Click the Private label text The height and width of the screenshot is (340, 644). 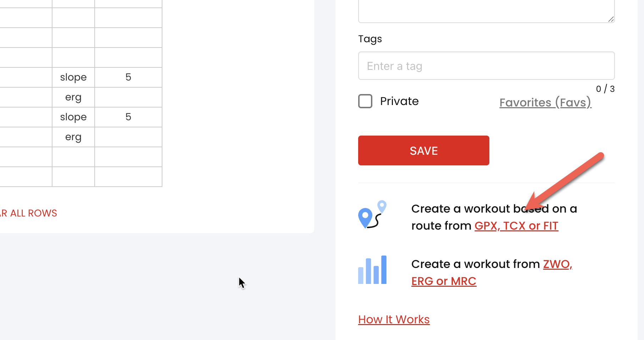(399, 101)
